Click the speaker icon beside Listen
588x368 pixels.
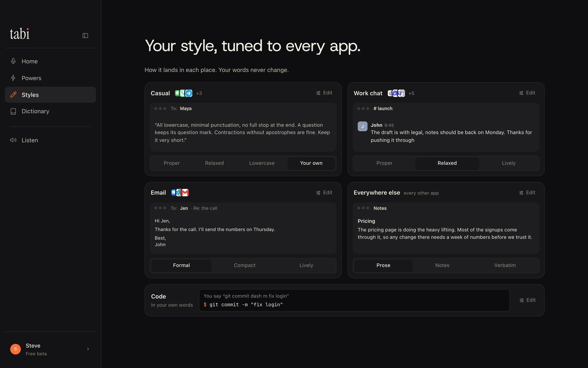13,140
